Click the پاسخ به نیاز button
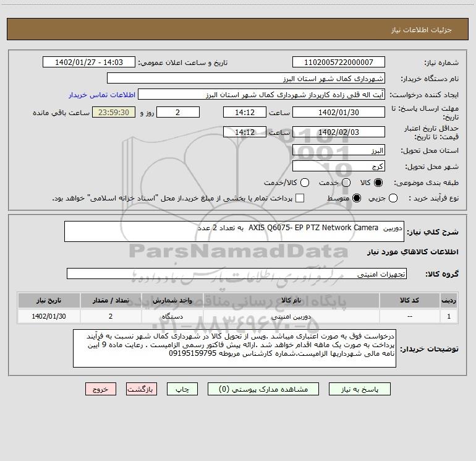This screenshot has width=476, height=461. tap(359, 389)
